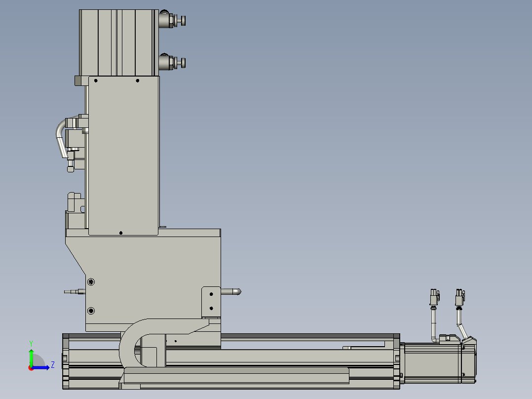Select the left end cap of linear actuator
532x399 pixels.
pyautogui.click(x=66, y=361)
